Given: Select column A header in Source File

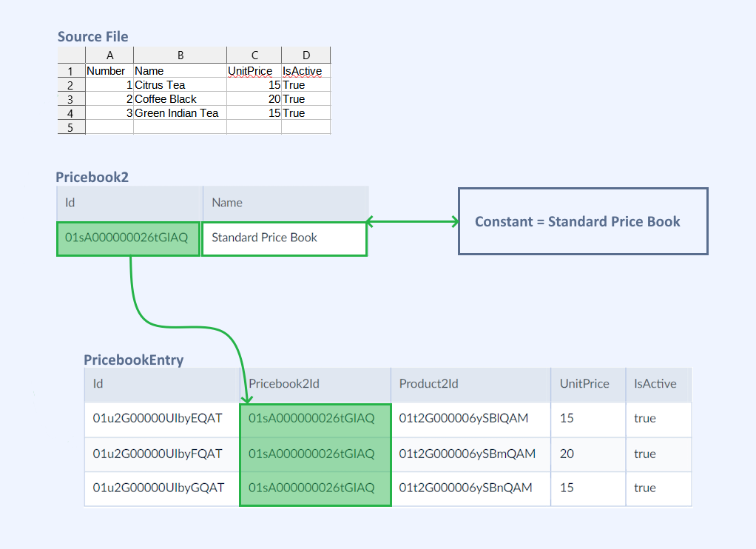Looking at the screenshot, I should pyautogui.click(x=109, y=55).
